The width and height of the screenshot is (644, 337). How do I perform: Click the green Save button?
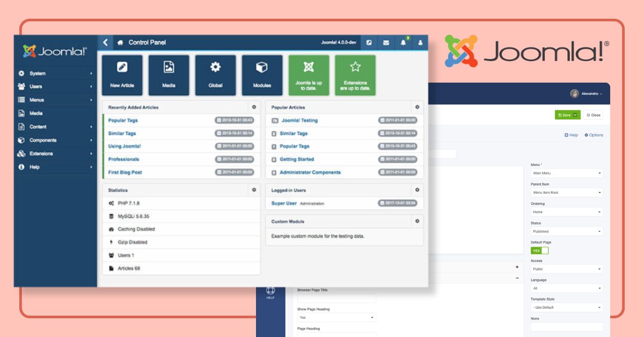click(x=563, y=115)
